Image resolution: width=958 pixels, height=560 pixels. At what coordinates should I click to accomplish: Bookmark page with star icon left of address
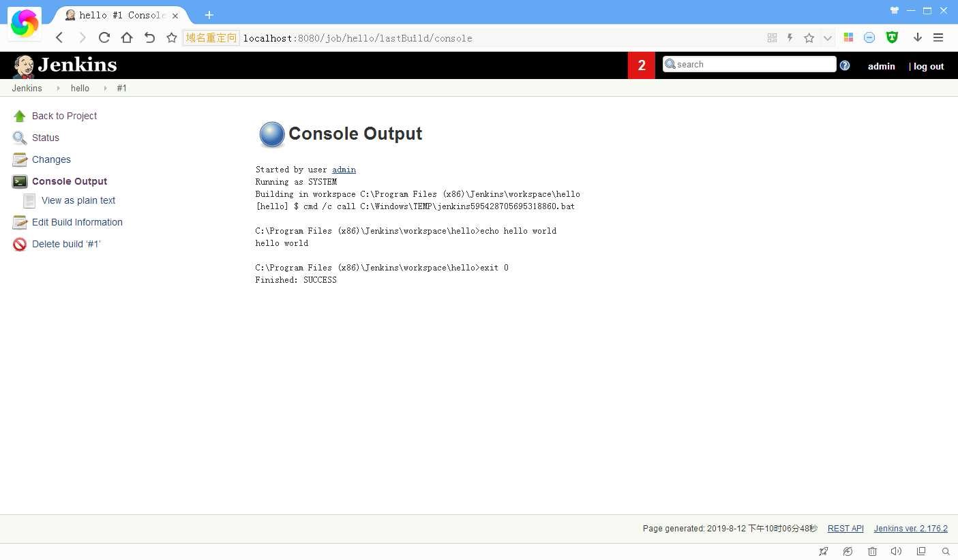point(172,37)
